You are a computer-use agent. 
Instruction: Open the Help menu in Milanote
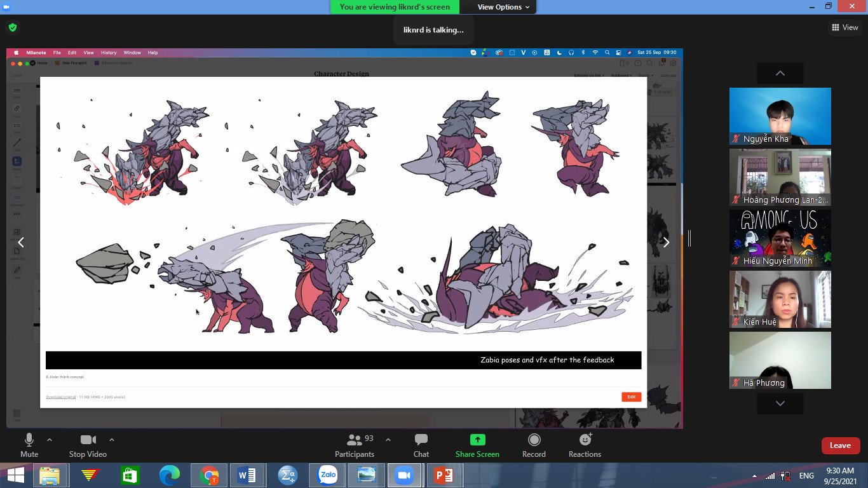[x=153, y=53]
